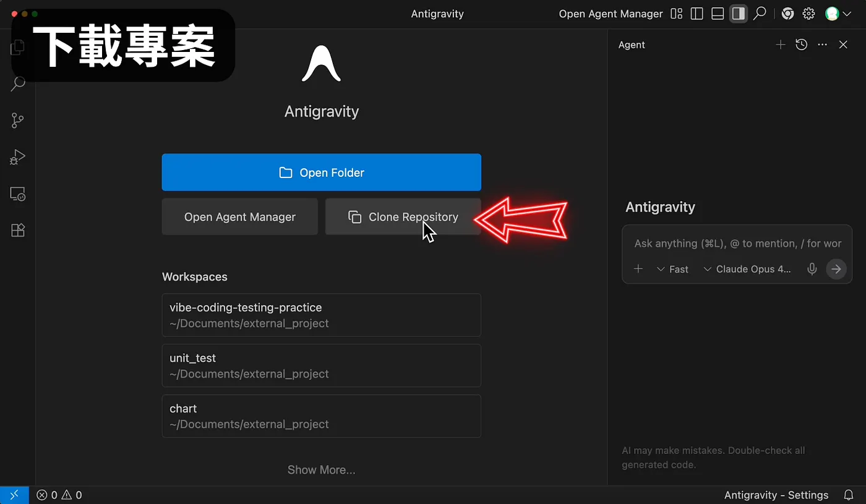Open the vibe-coding-testing-practice workspace
This screenshot has height=504, width=866.
[x=322, y=315]
